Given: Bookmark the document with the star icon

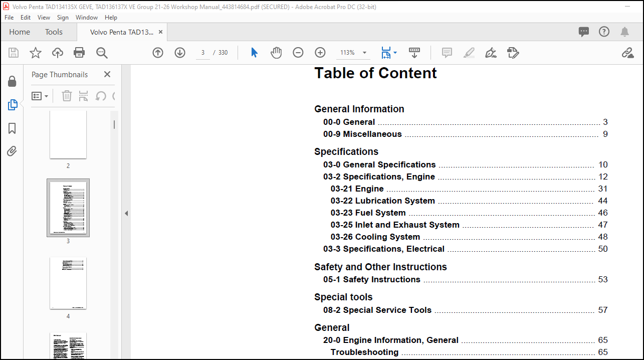Looking at the screenshot, I should point(36,53).
